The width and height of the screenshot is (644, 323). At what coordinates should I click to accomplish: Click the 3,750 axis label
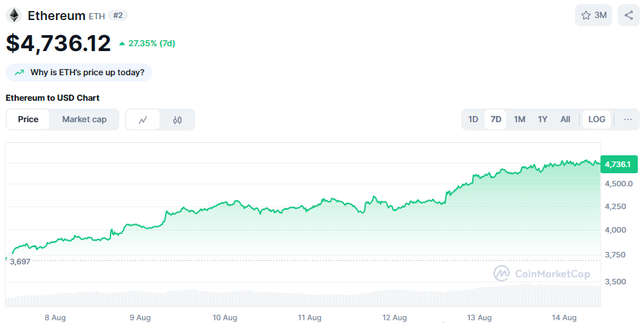(615, 255)
